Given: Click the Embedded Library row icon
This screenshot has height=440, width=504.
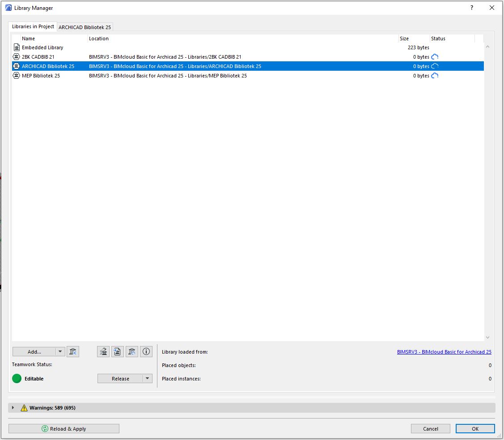Looking at the screenshot, I should coord(17,47).
